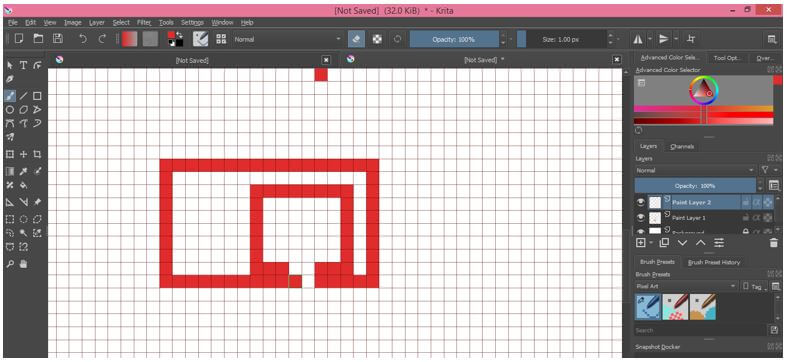Image resolution: width=790 pixels, height=362 pixels.
Task: Hide Paint Layer 1 using eye icon
Action: [x=641, y=218]
